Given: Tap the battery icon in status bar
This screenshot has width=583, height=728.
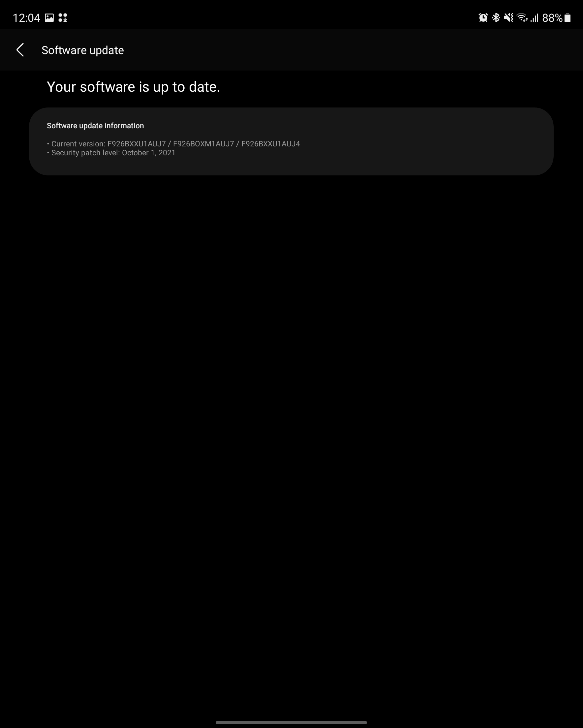Looking at the screenshot, I should (x=568, y=17).
